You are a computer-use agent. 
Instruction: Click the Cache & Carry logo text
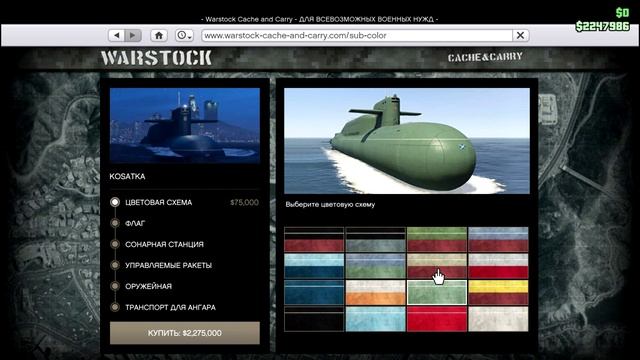[485, 57]
